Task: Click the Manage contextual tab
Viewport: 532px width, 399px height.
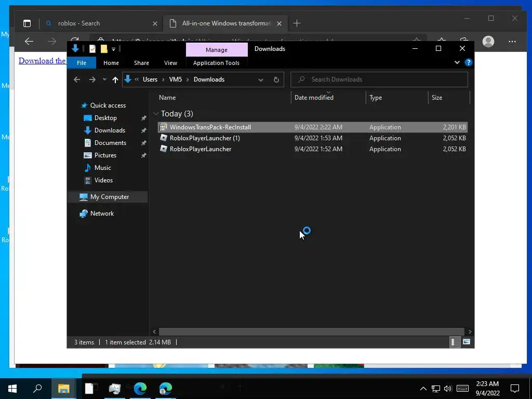Action: [217, 50]
